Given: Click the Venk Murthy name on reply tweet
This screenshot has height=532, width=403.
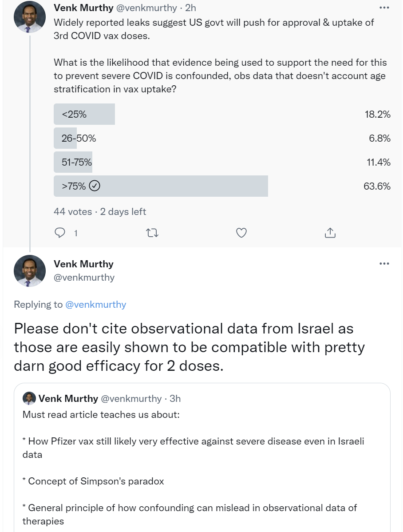Looking at the screenshot, I should [83, 264].
